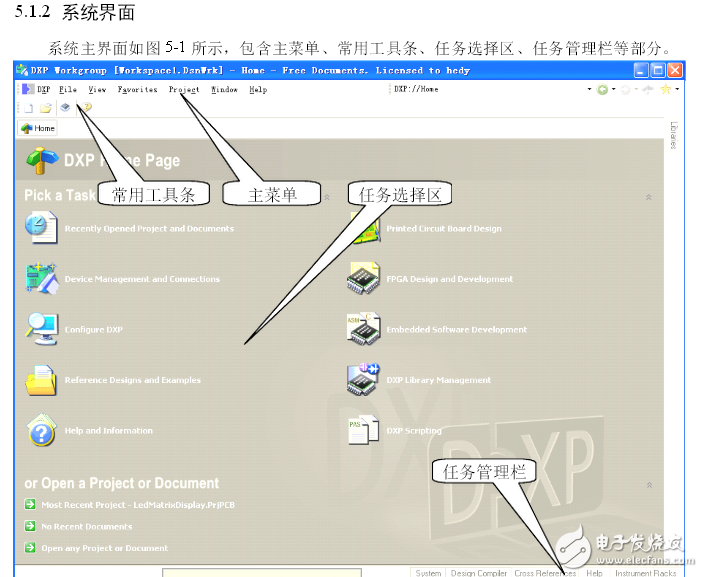Click the Design Compiler status bar panel button
Image resolution: width=703 pixels, height=577 pixels.
click(478, 573)
